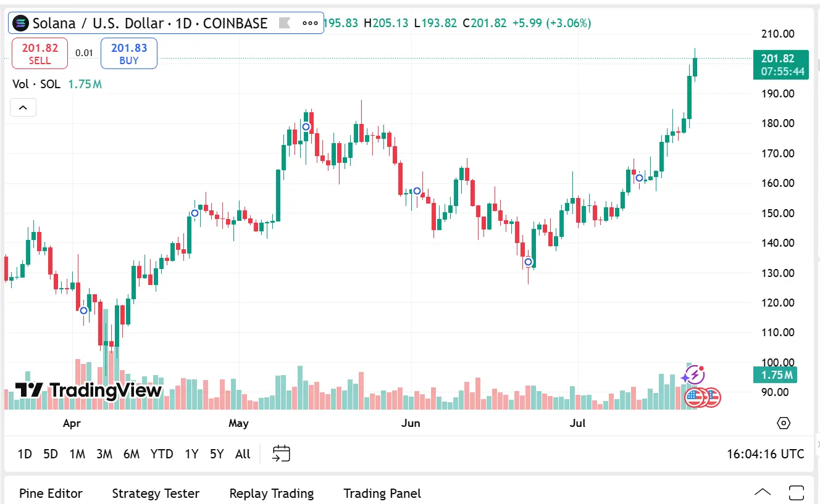Open chart settings hexagon icon
The width and height of the screenshot is (820, 504).
[x=784, y=423]
